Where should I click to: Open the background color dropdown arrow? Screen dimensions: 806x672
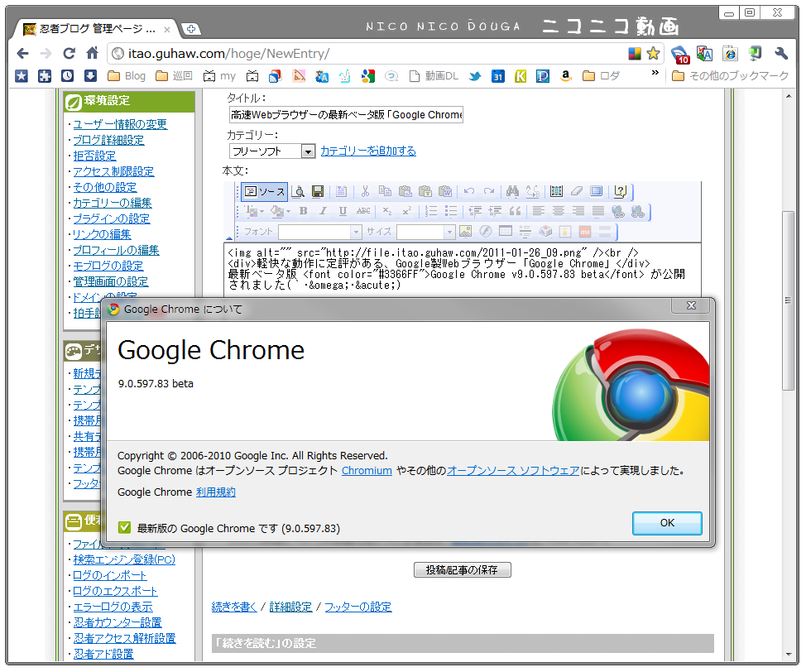[288, 211]
